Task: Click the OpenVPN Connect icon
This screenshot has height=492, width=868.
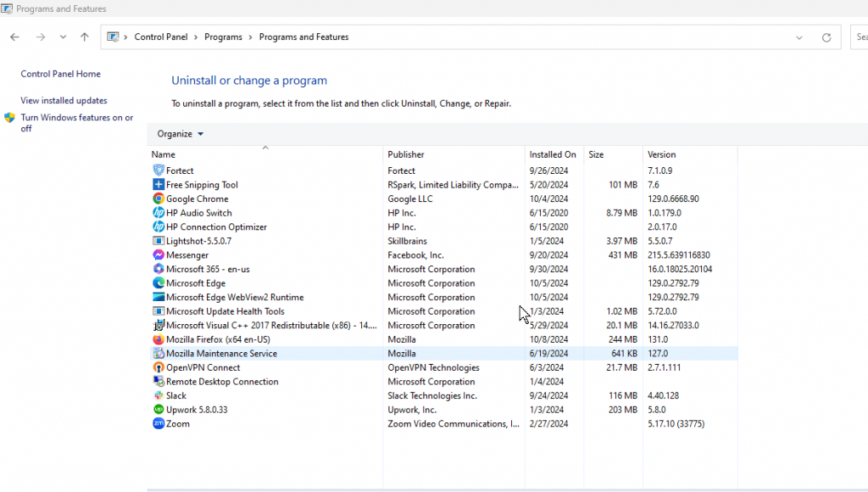Action: (158, 367)
